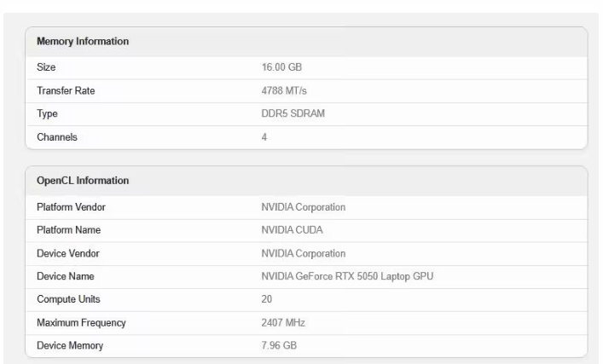This screenshot has width=603, height=364.
Task: Click the 16.00 GB memory size value
Action: coord(281,67)
